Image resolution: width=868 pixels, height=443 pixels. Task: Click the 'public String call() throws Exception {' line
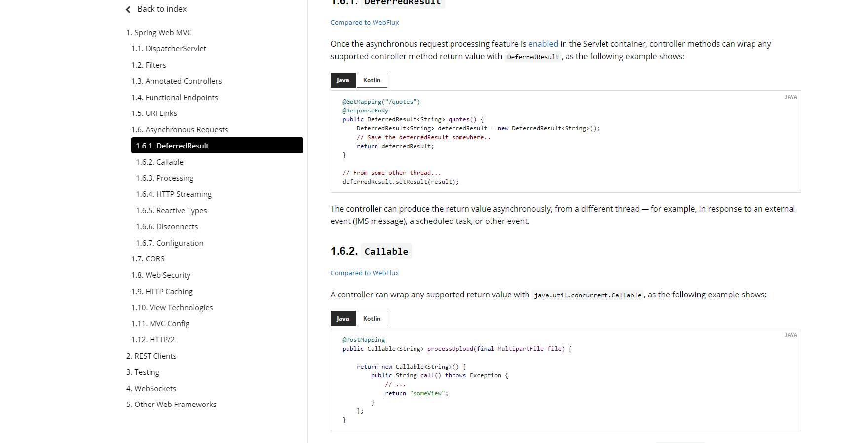tap(440, 376)
